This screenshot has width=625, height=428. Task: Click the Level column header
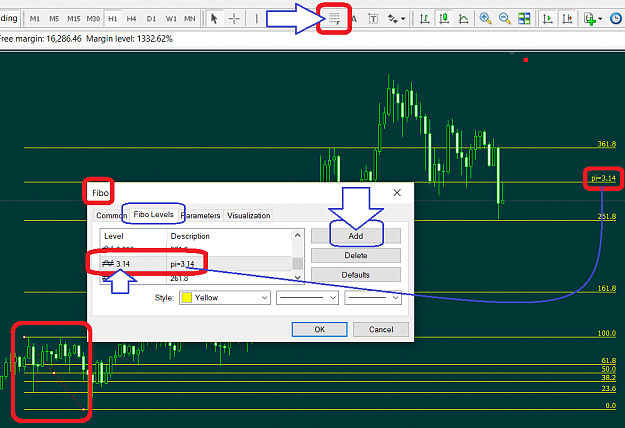point(134,236)
